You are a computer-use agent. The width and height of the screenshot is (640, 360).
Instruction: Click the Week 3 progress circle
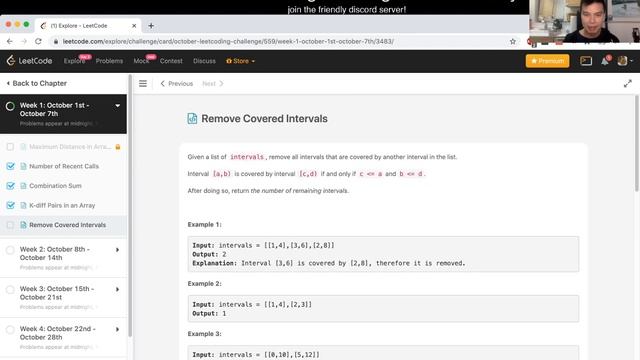(x=10, y=290)
